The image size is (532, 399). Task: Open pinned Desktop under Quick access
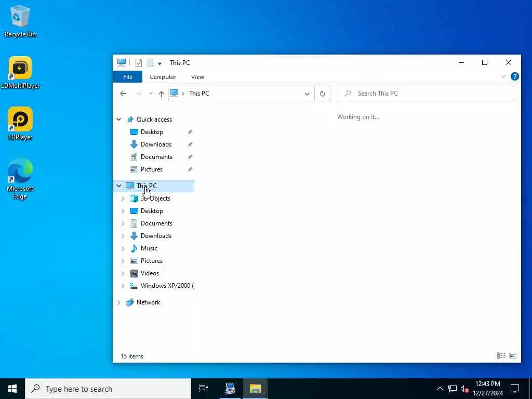coord(152,132)
